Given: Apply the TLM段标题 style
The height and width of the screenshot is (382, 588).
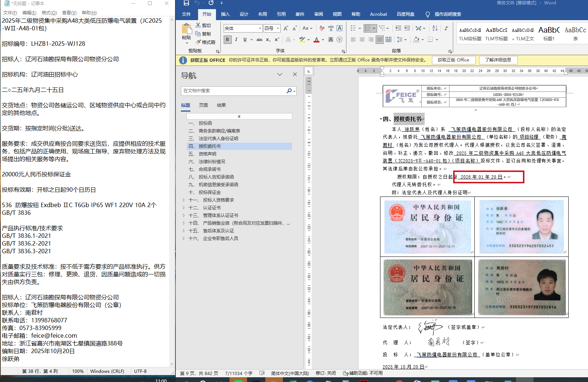Looking at the screenshot, I should (x=470, y=34).
